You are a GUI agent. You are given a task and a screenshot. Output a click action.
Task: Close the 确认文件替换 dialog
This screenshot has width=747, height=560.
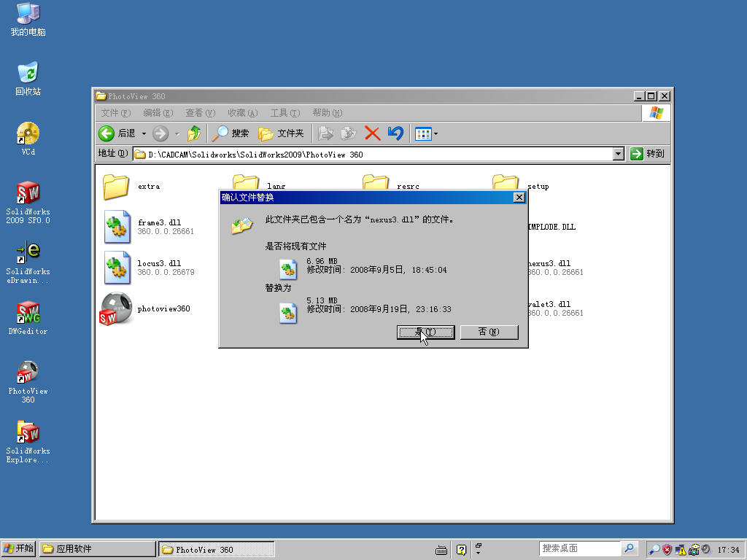pos(519,197)
